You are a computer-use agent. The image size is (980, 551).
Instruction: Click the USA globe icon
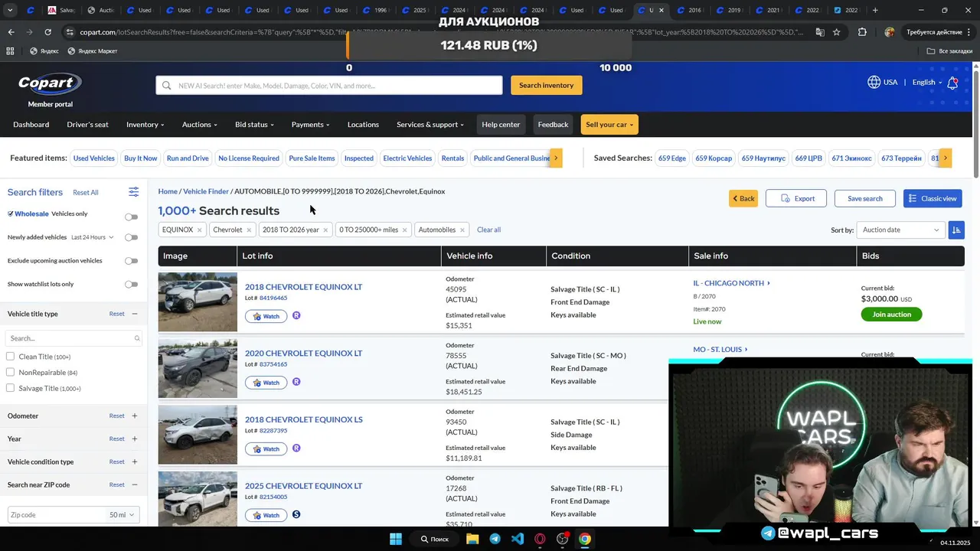[x=874, y=82]
